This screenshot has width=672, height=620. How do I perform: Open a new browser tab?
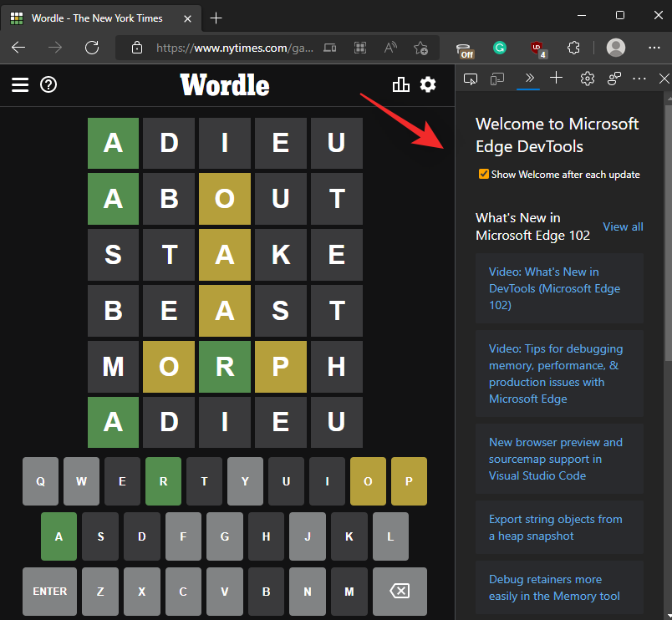216,18
